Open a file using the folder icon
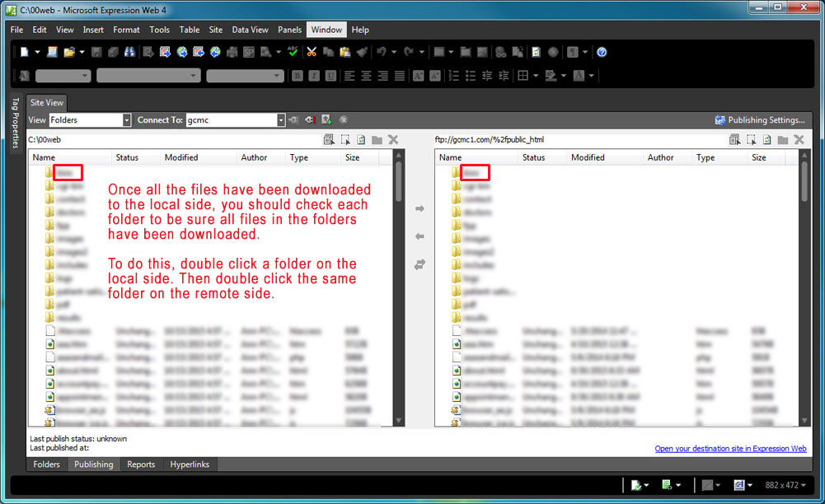Viewport: 825px width, 504px height. [68, 52]
